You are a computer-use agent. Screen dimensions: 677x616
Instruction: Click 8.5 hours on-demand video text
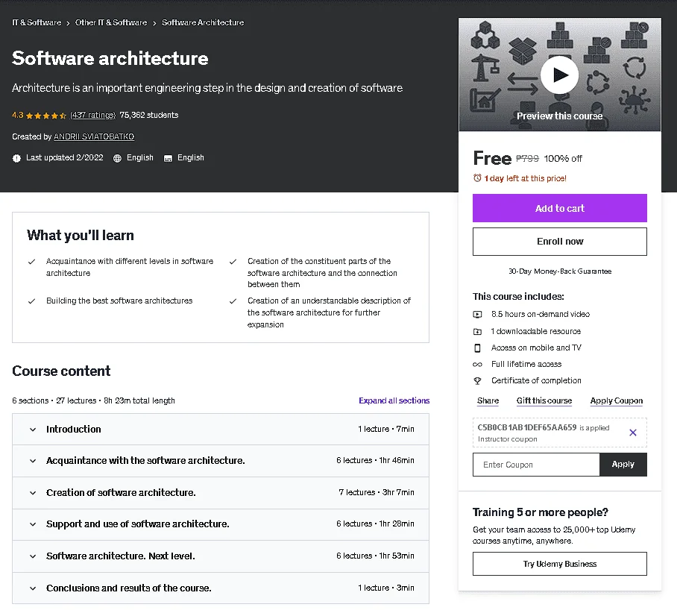pyautogui.click(x=540, y=315)
